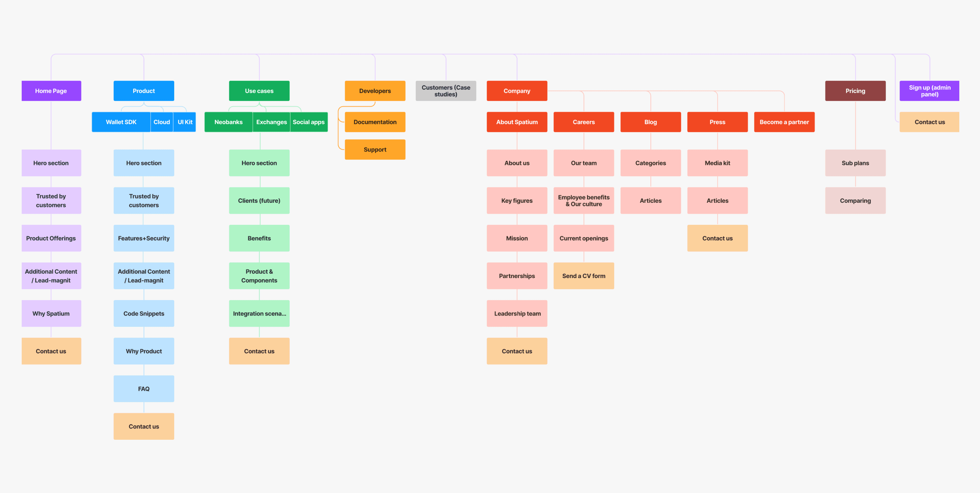The image size is (980, 493).
Task: Click the orange Developers node
Action: pos(375,91)
